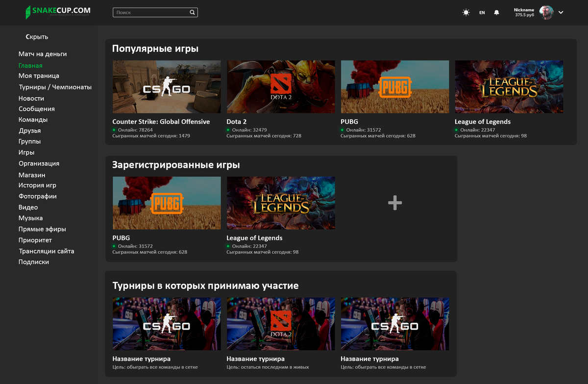588x384 pixels.
Task: Click 'Сыгранных матчей сегодня: 1479'
Action: 151,136
